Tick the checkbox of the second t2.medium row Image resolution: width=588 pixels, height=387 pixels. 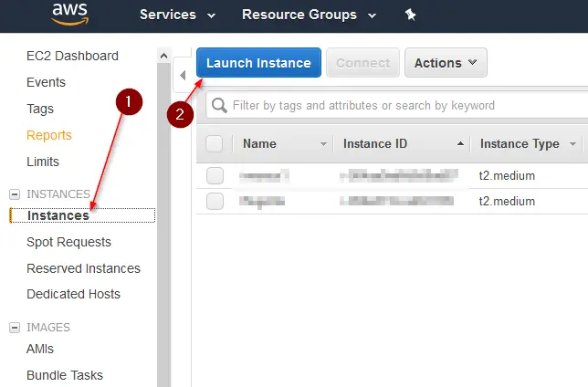click(215, 201)
